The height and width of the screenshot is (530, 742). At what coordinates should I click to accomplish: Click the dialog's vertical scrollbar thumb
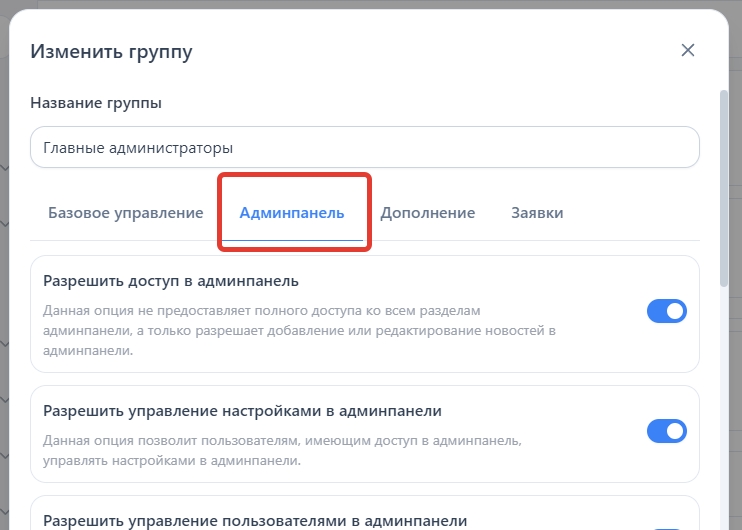pyautogui.click(x=723, y=190)
